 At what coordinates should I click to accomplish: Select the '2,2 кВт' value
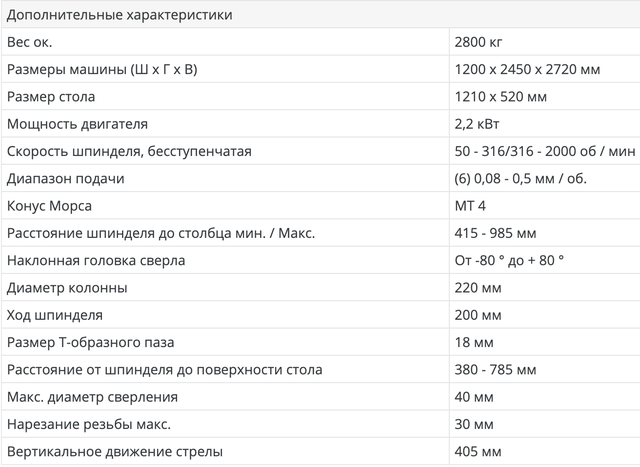click(x=477, y=124)
